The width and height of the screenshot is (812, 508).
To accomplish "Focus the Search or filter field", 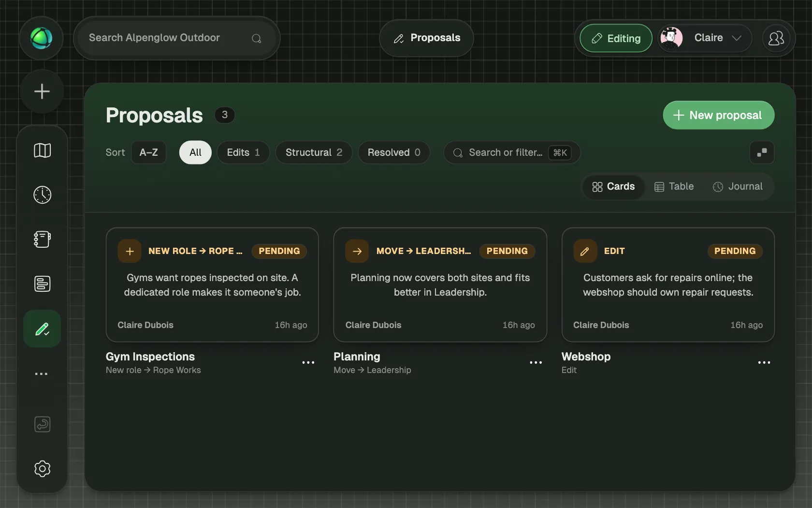I will (512, 152).
